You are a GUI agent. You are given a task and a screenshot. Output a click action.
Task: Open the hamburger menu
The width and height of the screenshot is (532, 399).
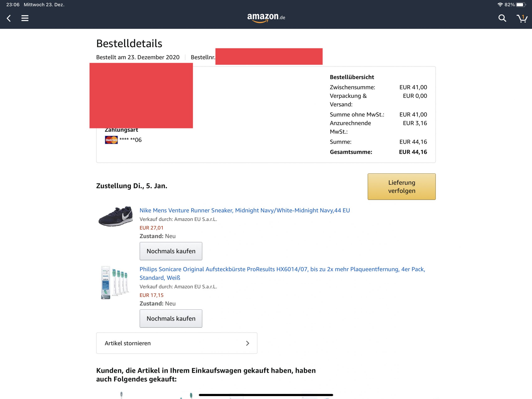coord(25,18)
